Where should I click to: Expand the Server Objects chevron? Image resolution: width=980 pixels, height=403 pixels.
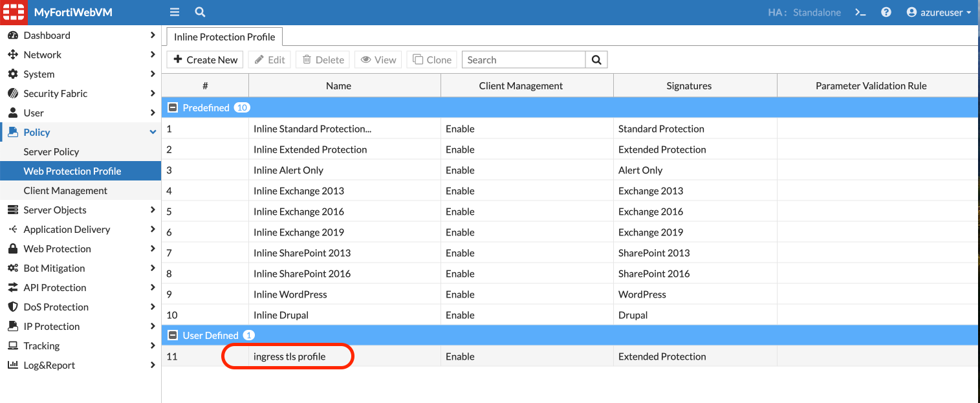click(153, 210)
